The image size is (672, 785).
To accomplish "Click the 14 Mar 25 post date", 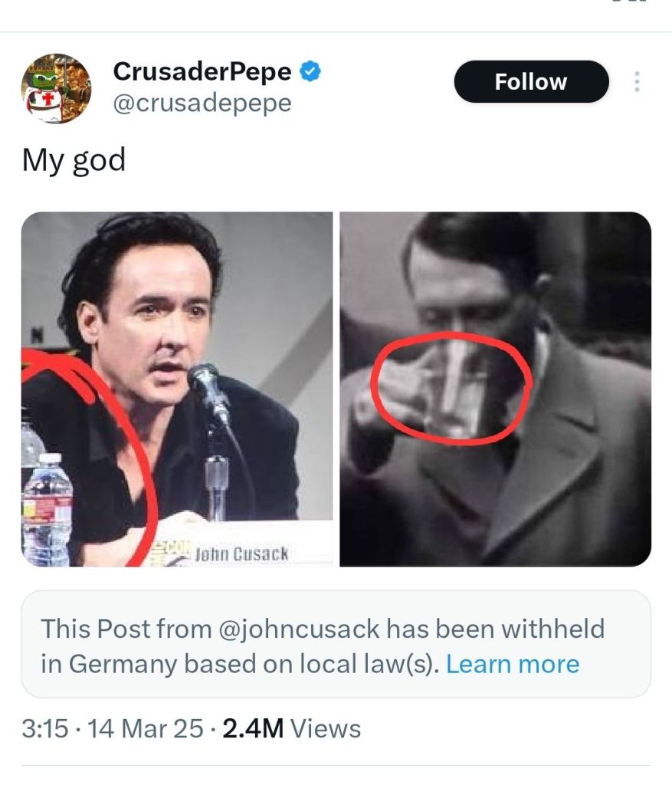I will [146, 728].
